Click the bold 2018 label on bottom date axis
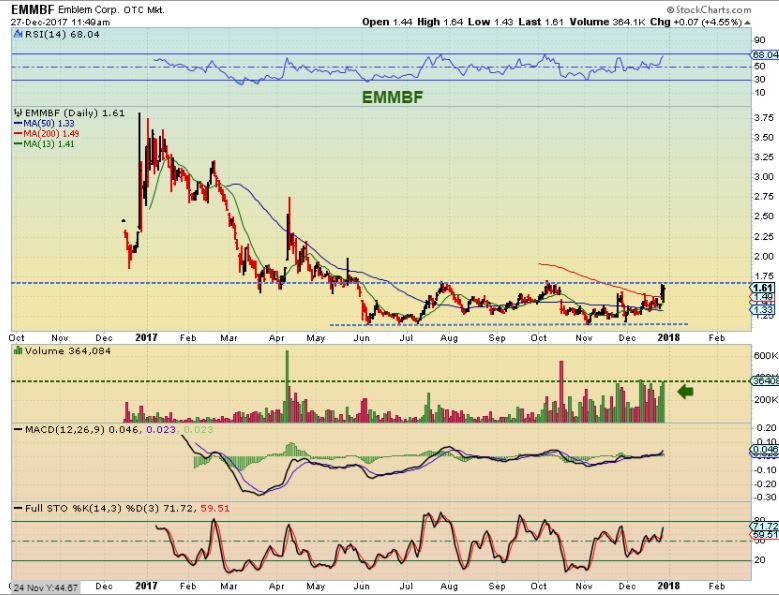 [x=668, y=586]
